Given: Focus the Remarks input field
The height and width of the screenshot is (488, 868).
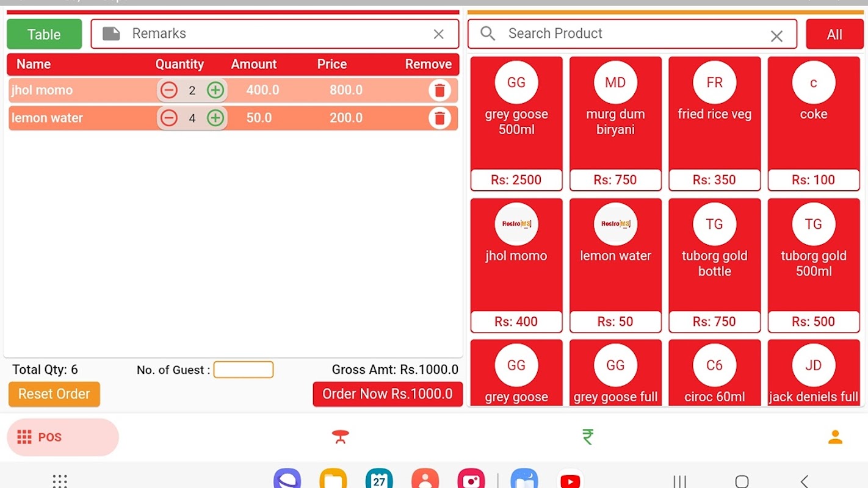Looking at the screenshot, I should [x=275, y=34].
